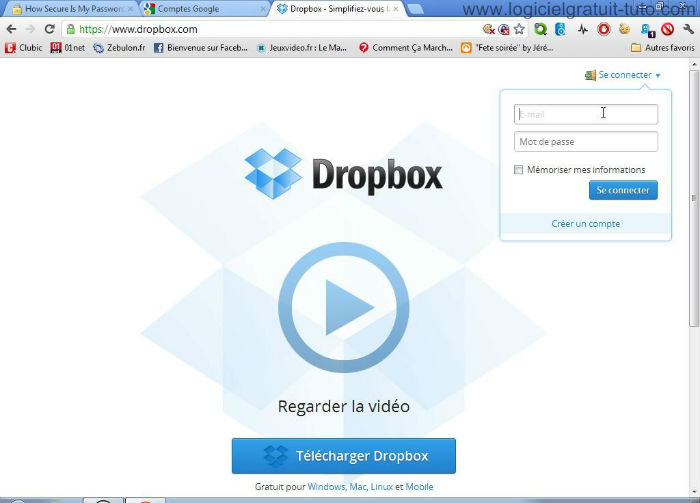Click the Regarder la vidéo text
The width and height of the screenshot is (700, 503).
[x=344, y=406]
